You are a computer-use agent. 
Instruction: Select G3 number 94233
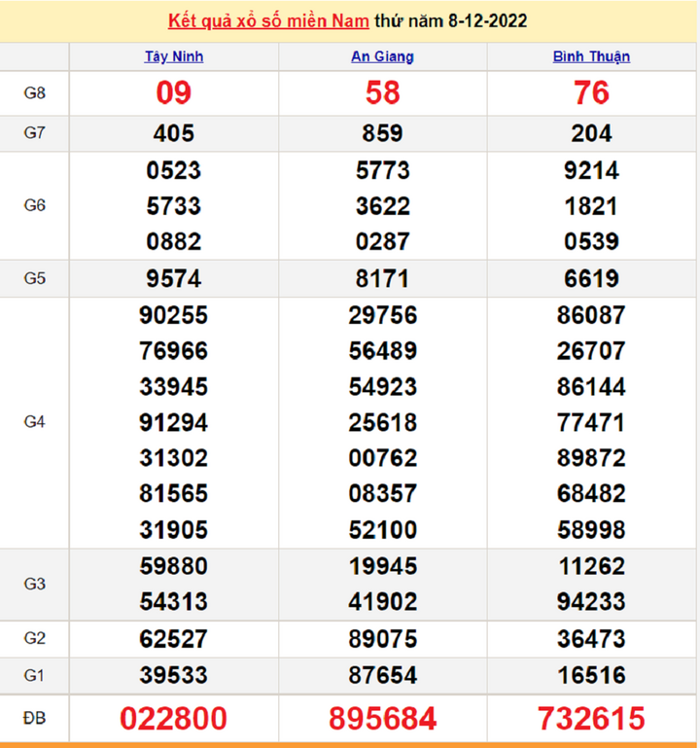pos(591,601)
